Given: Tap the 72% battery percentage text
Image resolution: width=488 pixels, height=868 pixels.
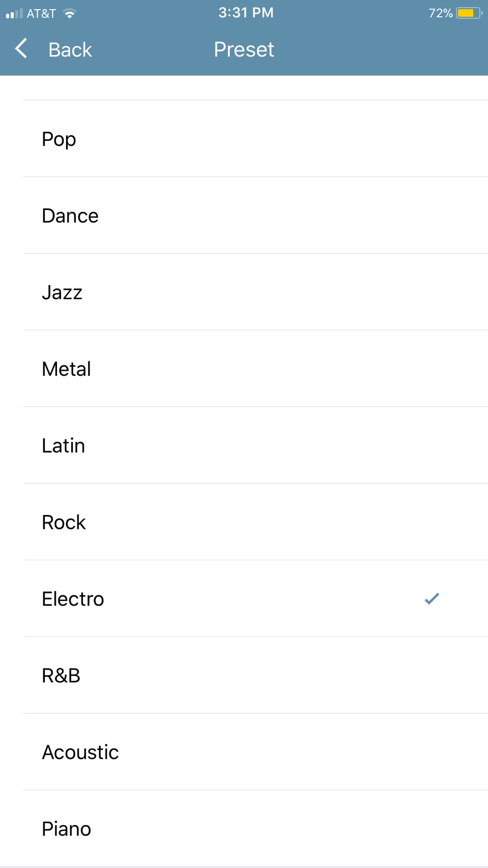Looking at the screenshot, I should coord(440,13).
